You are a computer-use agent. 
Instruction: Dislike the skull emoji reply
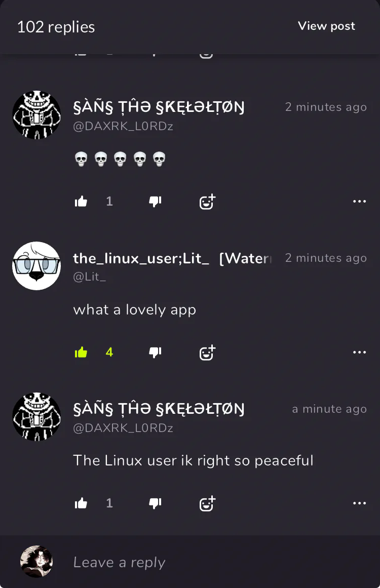tap(155, 202)
